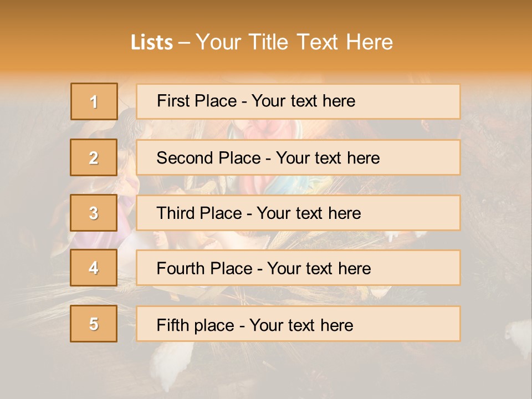
Task: Click the word 'Fifth' in item five
Action: pos(172,325)
